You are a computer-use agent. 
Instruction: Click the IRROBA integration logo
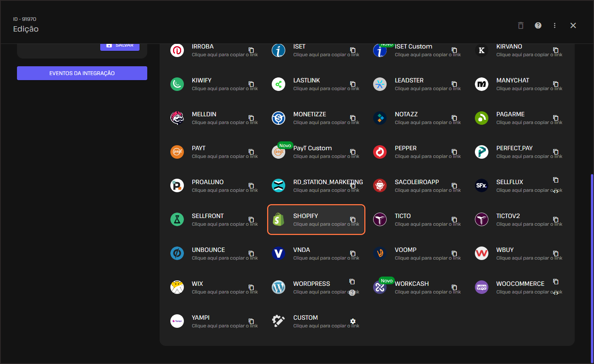pos(177,50)
